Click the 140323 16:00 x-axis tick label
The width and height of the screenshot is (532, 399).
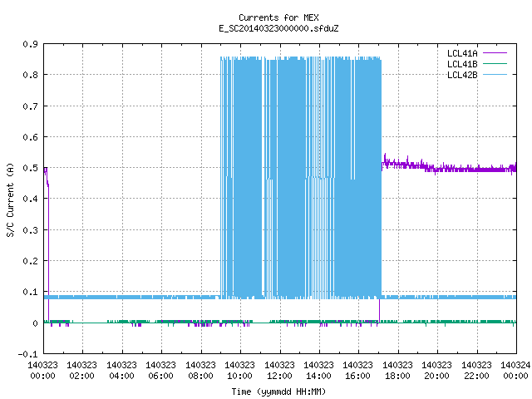pos(357,370)
